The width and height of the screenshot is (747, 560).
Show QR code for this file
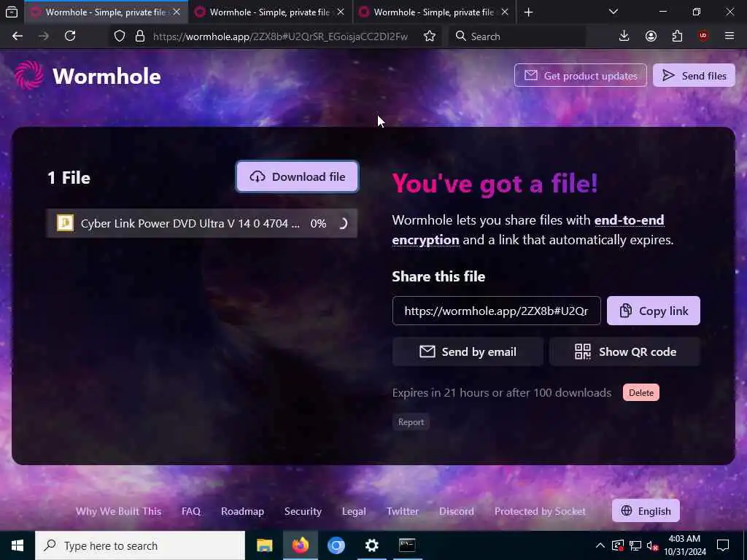625,352
